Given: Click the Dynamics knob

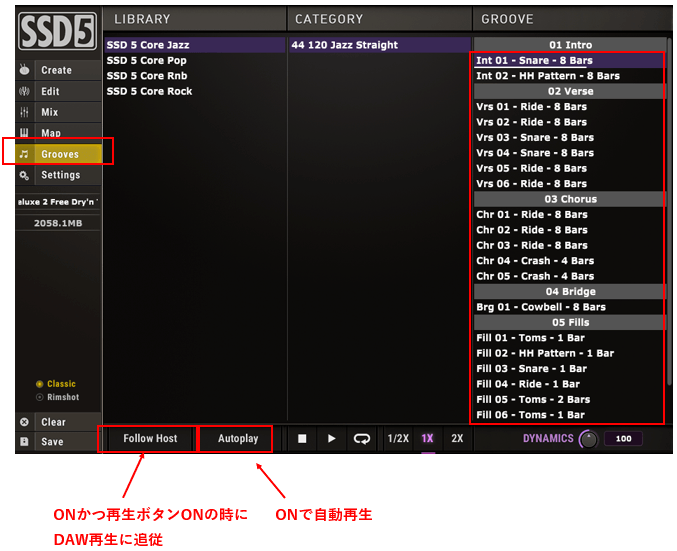Looking at the screenshot, I should click(588, 440).
